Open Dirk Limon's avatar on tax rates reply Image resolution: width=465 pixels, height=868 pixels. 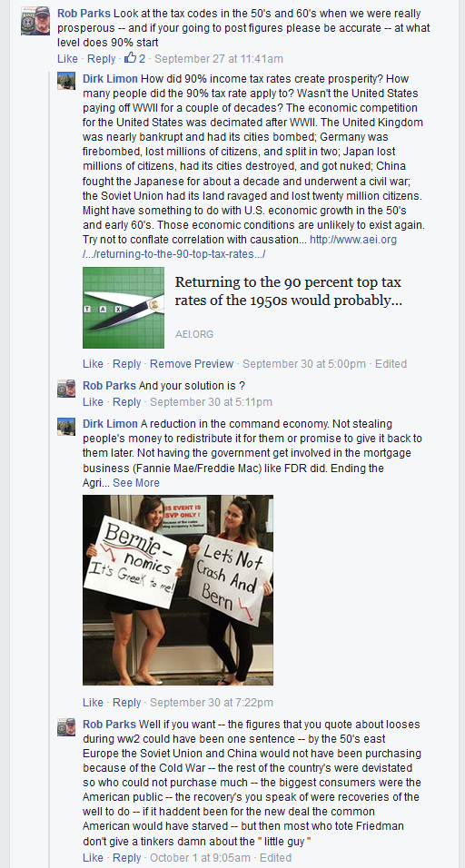pos(66,81)
